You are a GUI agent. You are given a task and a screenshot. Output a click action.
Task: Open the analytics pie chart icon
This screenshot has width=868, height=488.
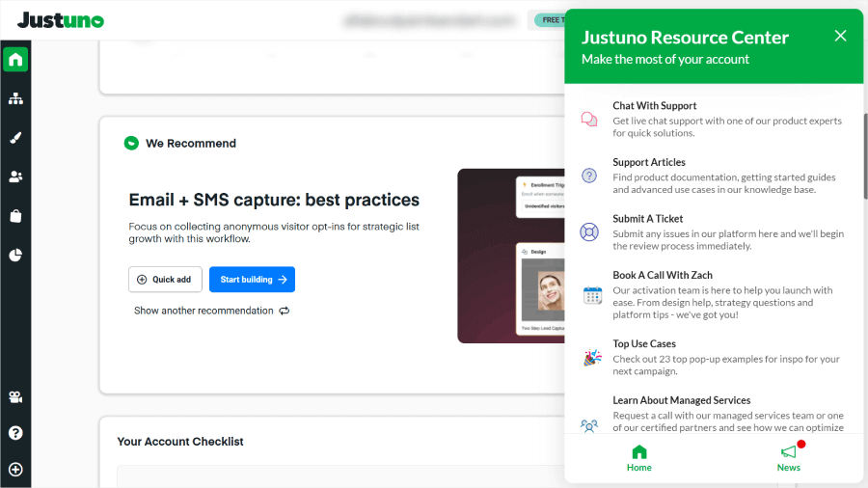tap(15, 256)
